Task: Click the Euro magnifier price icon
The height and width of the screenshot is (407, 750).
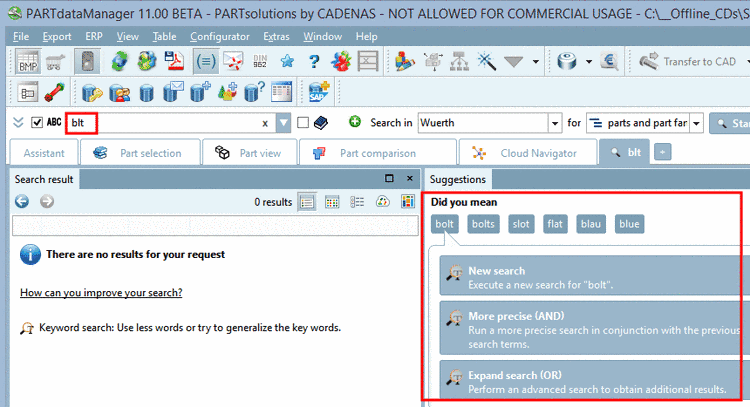Action: [609, 62]
